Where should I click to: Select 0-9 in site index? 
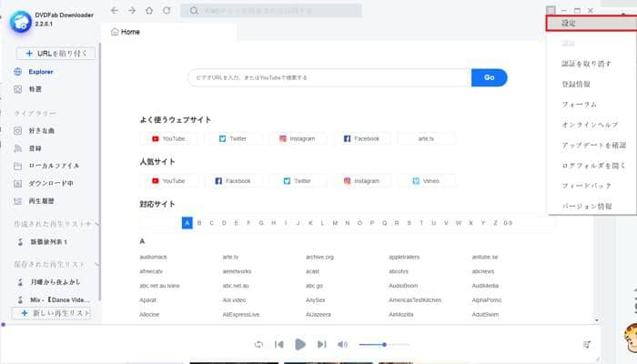pos(508,223)
